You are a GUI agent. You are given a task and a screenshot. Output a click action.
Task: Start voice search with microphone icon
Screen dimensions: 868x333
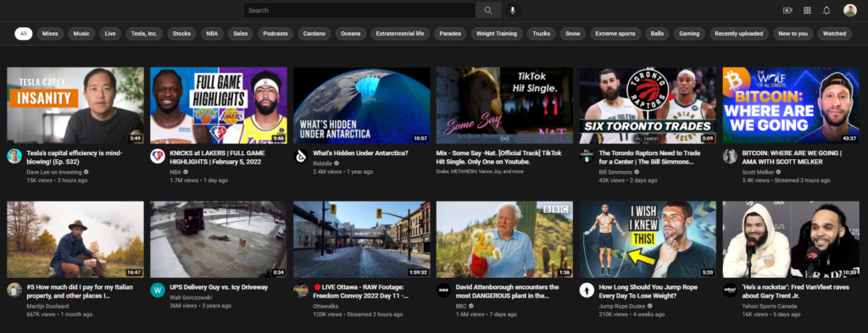point(513,10)
